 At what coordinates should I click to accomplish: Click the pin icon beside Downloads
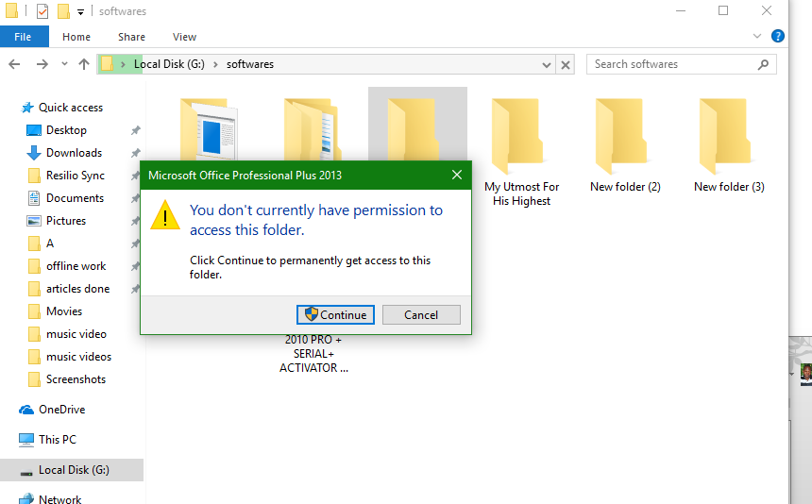[135, 153]
